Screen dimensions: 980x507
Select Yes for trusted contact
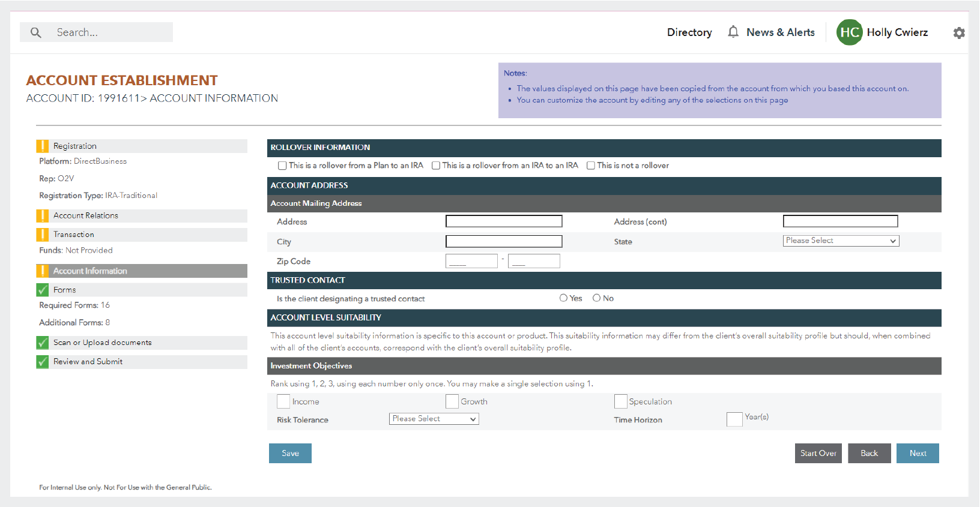(x=563, y=298)
